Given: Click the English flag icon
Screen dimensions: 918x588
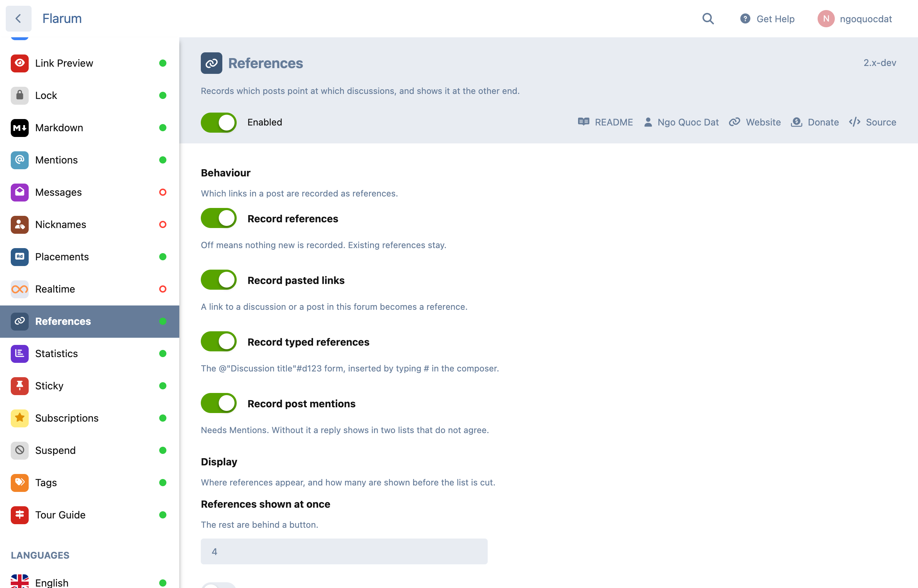Looking at the screenshot, I should tap(20, 582).
